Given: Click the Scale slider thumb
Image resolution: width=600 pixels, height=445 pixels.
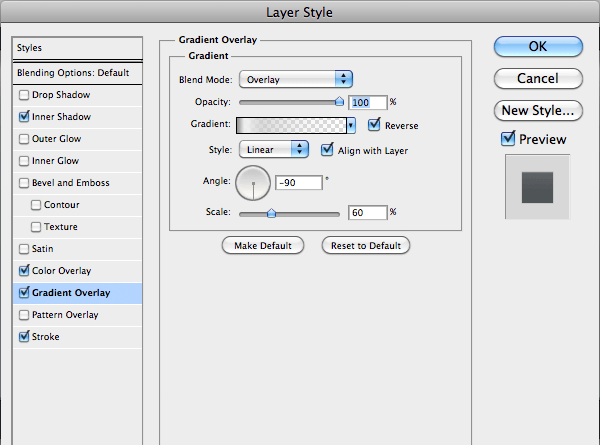Looking at the screenshot, I should coord(271,213).
